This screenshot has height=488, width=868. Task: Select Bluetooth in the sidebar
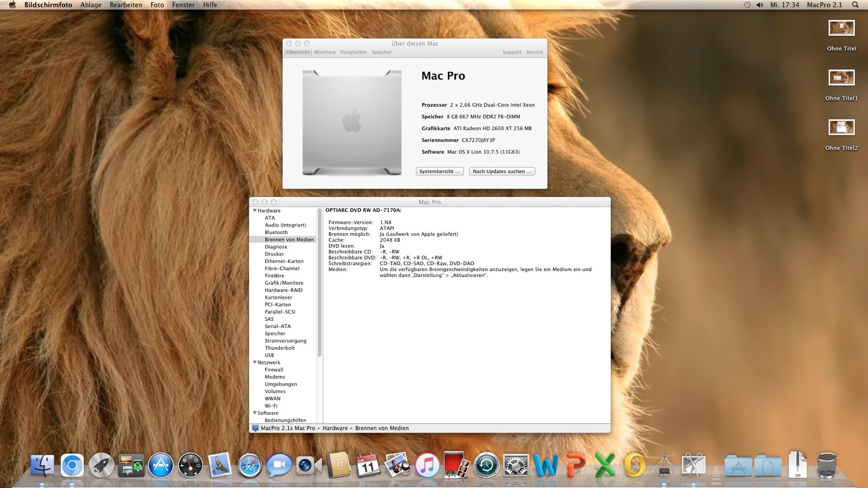[276, 232]
